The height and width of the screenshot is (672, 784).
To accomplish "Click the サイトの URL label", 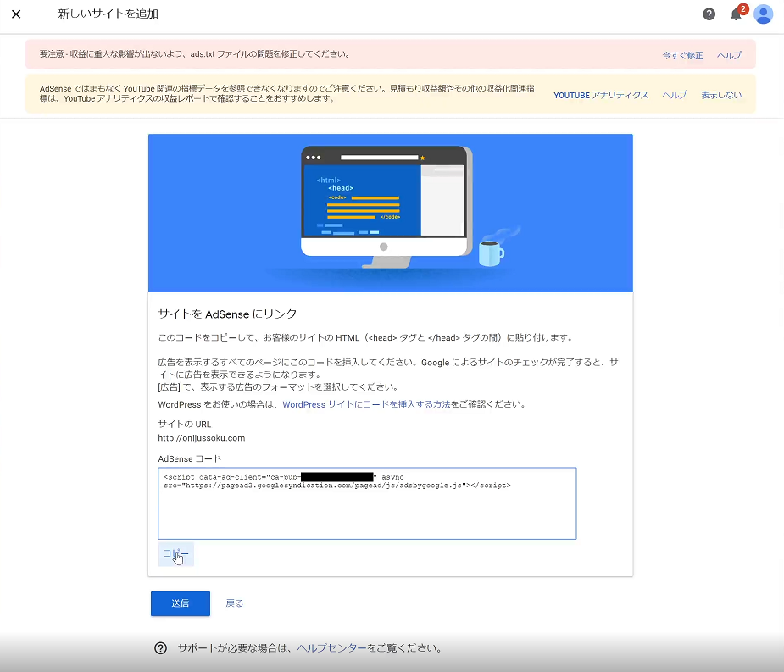I will point(185,424).
